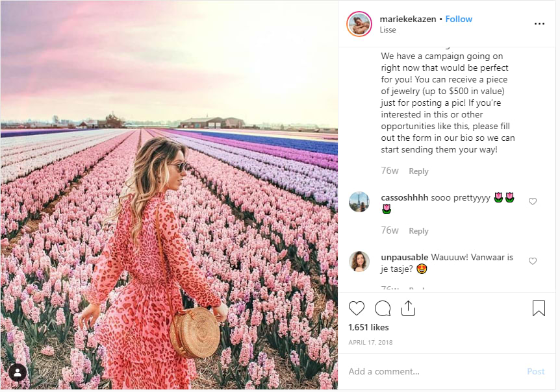Viewport: 560px width, 392px height.
Task: Like cassoshhhh's comment heart
Action: coord(533,202)
